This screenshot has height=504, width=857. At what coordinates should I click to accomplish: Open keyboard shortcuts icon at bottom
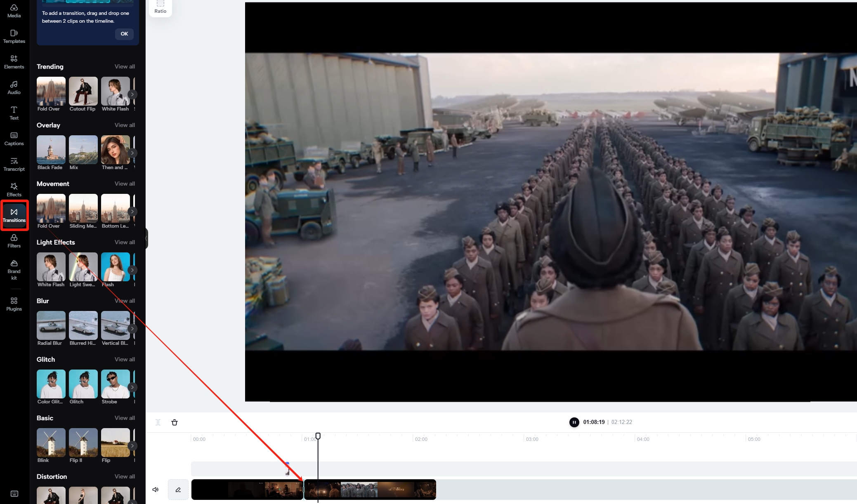click(x=14, y=494)
